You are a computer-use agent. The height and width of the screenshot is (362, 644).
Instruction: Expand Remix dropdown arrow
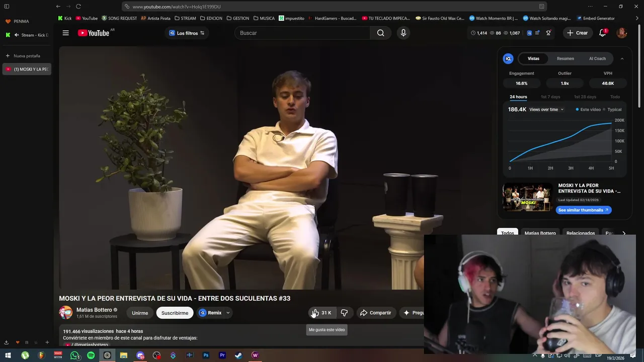point(228,313)
